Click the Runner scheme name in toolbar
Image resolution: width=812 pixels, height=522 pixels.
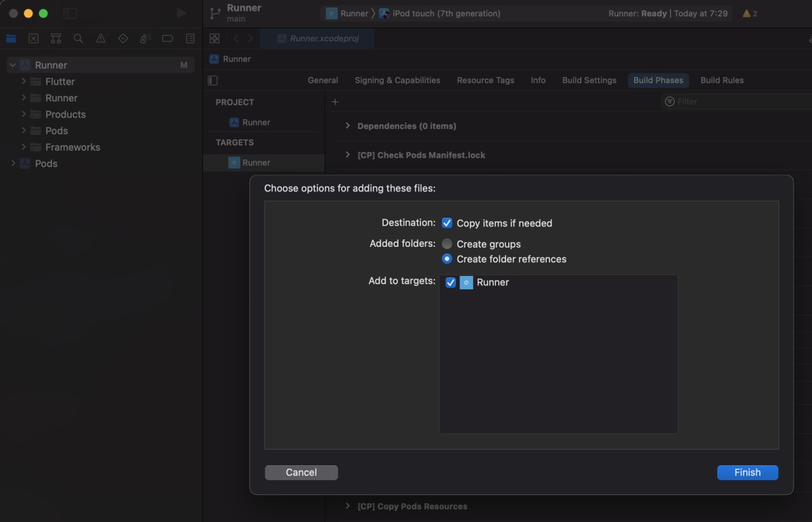coord(355,14)
